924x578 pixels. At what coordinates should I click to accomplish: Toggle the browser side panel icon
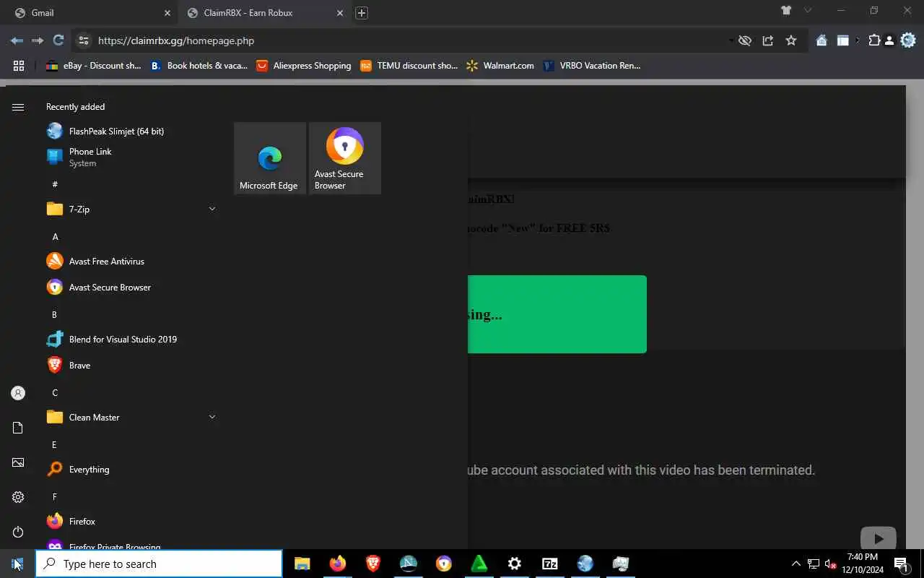(x=842, y=40)
